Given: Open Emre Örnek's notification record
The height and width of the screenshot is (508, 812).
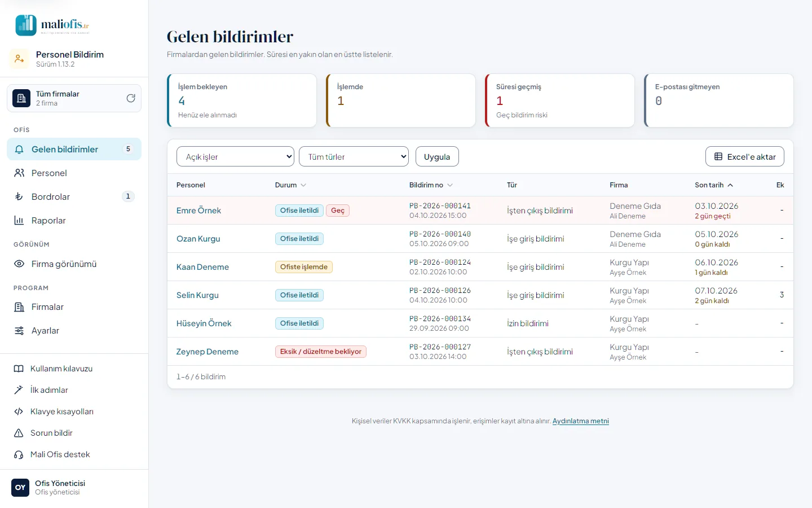Looking at the screenshot, I should pos(198,211).
